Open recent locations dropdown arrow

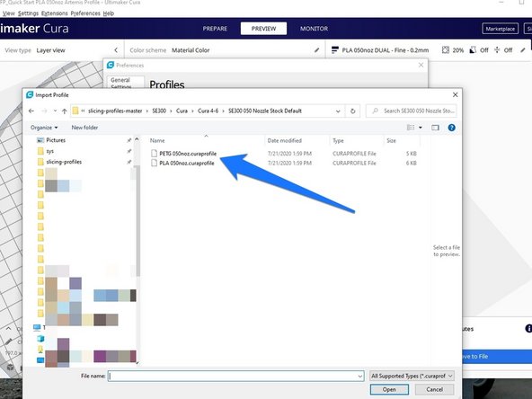(x=55, y=111)
